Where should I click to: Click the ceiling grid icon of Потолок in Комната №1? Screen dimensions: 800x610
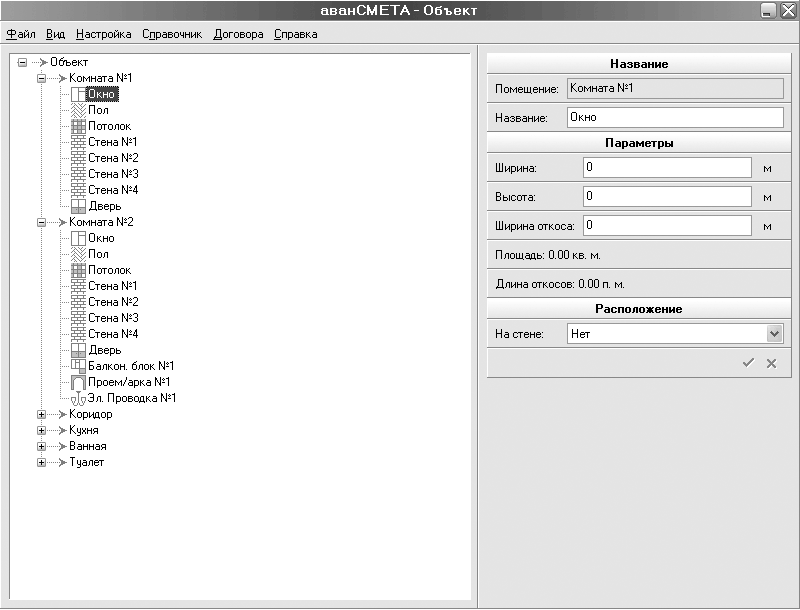[x=79, y=126]
